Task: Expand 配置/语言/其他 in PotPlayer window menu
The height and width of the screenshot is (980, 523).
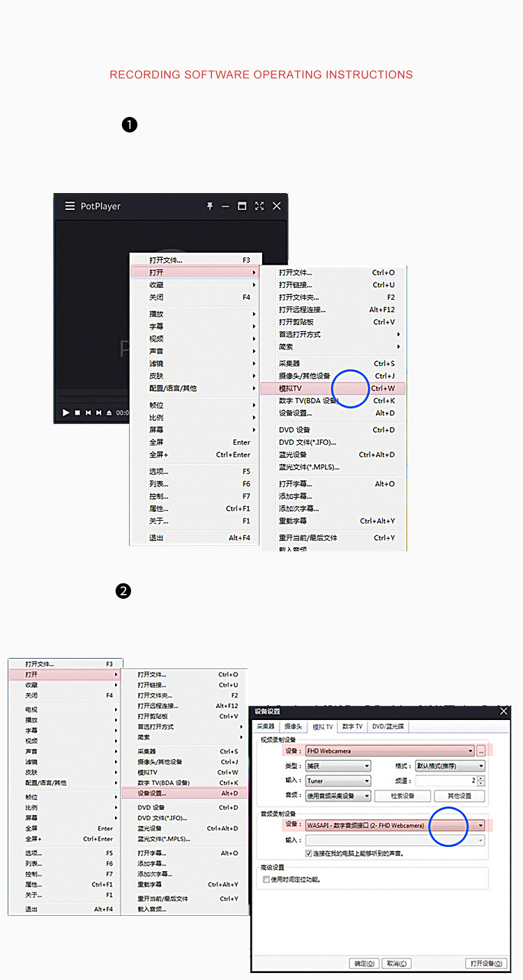Action: pyautogui.click(x=195, y=388)
